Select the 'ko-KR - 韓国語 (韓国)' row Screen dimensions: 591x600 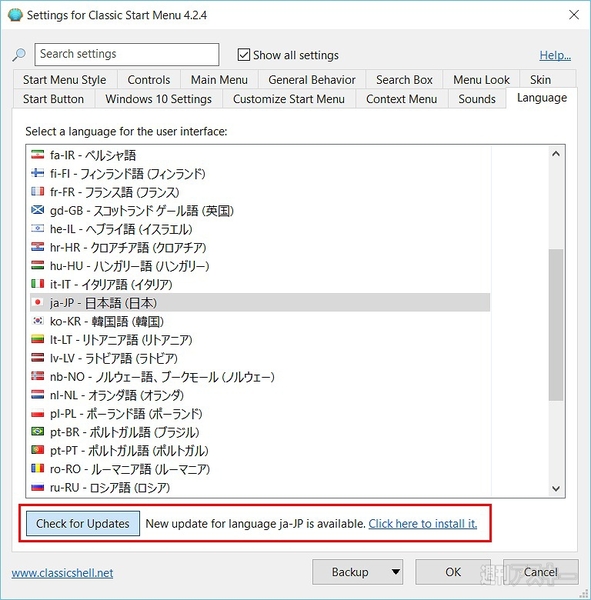tap(260, 321)
